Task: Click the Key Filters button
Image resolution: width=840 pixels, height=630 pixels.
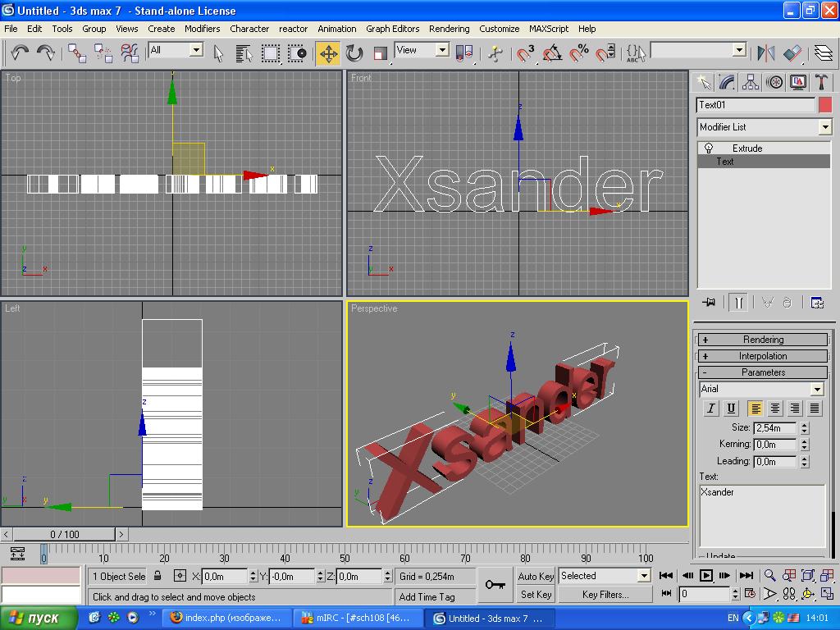Action: [605, 595]
